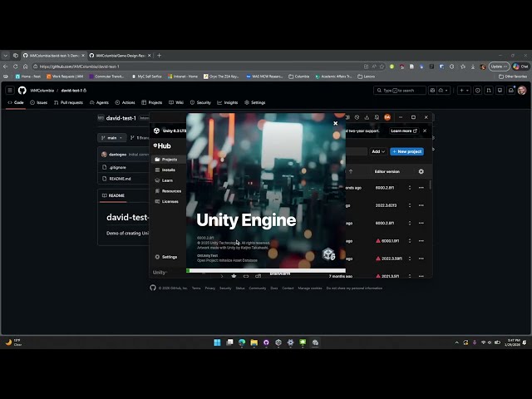Open Projects section in Unity Hub sidebar
Viewport: 532px width, 399px height.
[168, 160]
